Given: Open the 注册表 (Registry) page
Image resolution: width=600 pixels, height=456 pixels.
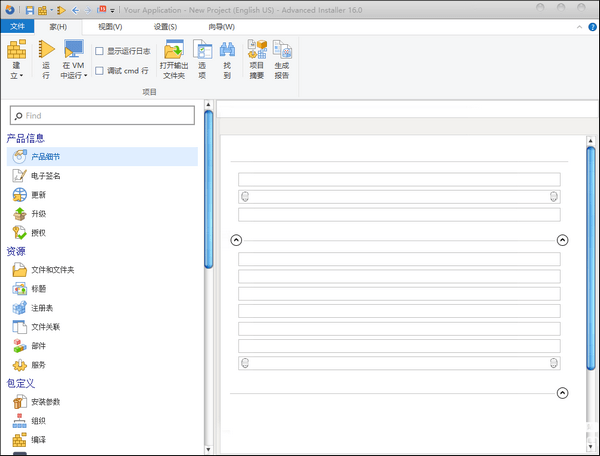Looking at the screenshot, I should [40, 308].
